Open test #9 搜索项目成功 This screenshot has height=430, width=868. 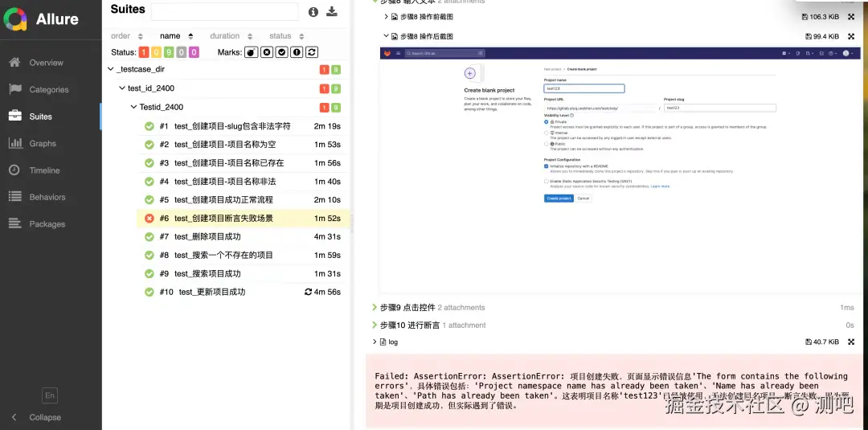[x=244, y=274]
